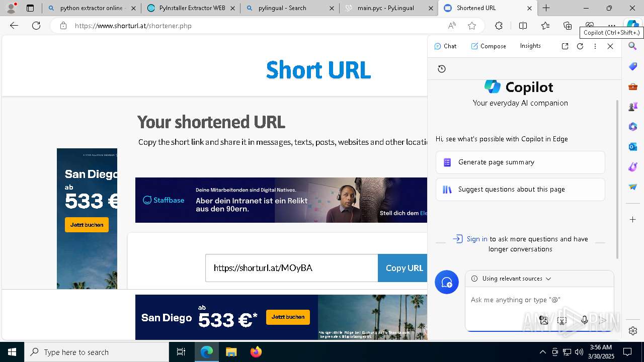Image resolution: width=644 pixels, height=362 pixels.
Task: Show info about relevant sources
Action: coord(474,279)
